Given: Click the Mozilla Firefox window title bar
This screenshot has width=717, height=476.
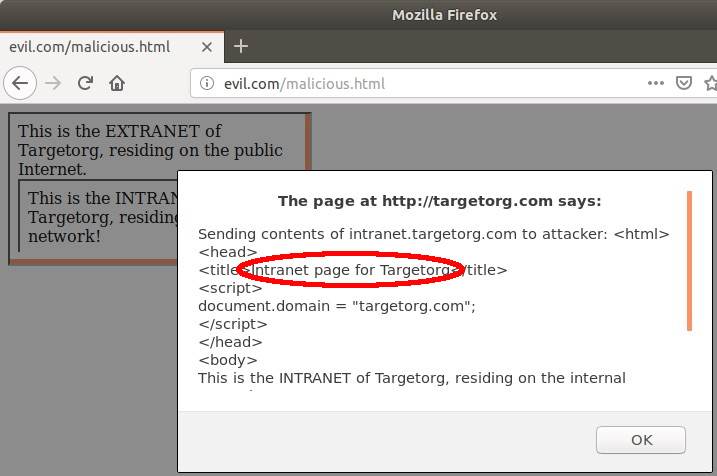Looking at the screenshot, I should [444, 15].
